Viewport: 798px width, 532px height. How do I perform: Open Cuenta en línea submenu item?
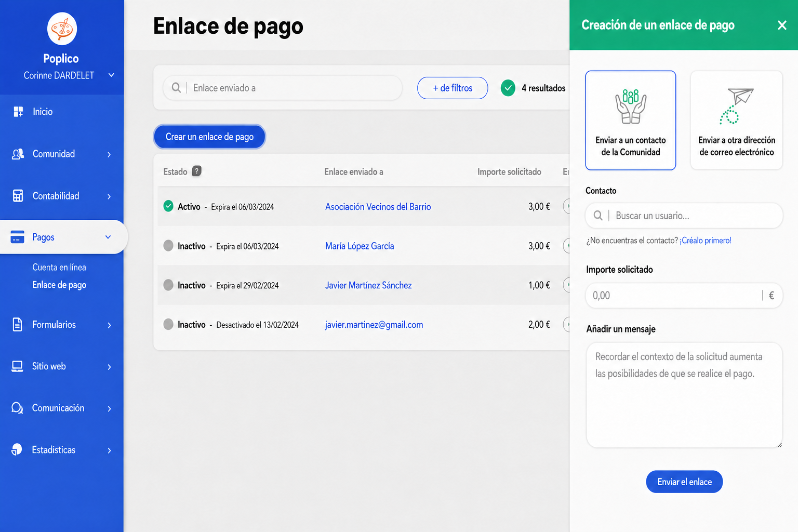coord(59,267)
